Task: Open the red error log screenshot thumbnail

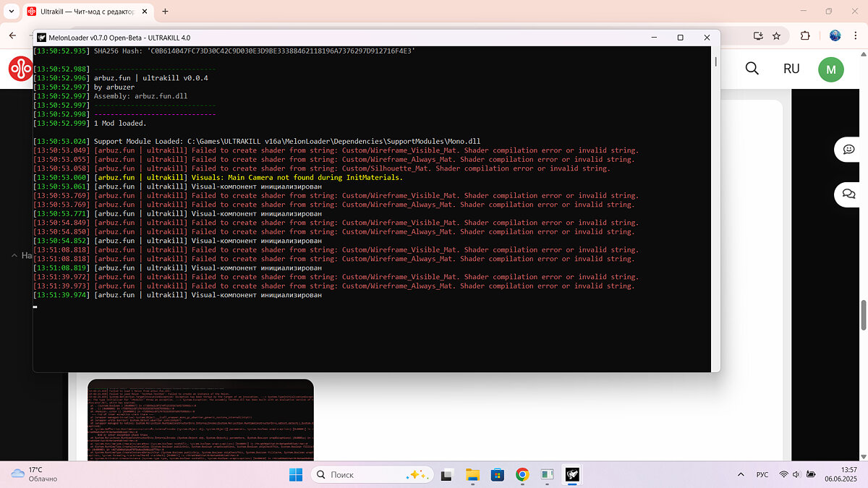Action: pos(200,419)
